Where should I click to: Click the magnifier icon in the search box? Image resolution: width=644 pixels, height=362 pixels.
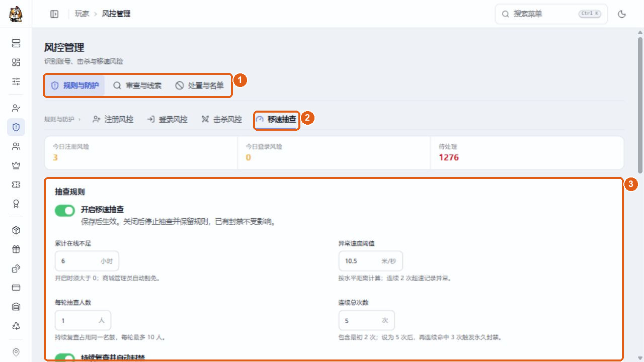tap(505, 14)
